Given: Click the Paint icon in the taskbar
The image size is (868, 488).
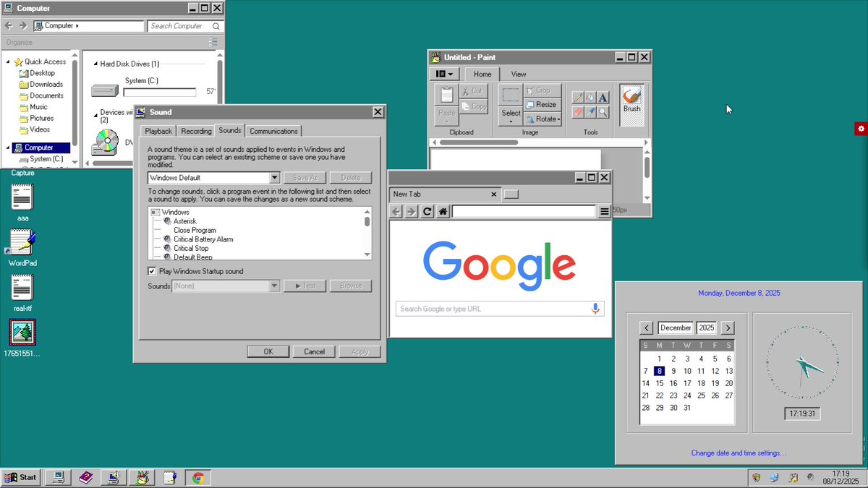Looking at the screenshot, I should 142,477.
